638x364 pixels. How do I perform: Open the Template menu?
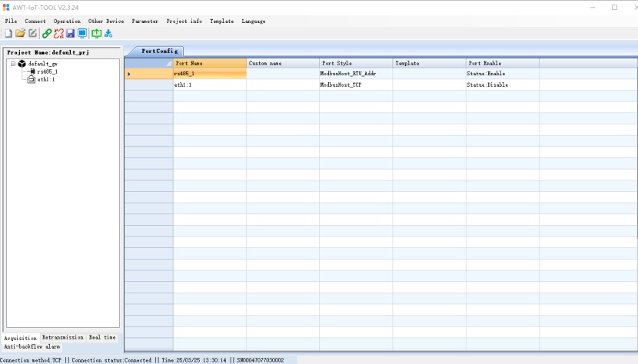[221, 22]
